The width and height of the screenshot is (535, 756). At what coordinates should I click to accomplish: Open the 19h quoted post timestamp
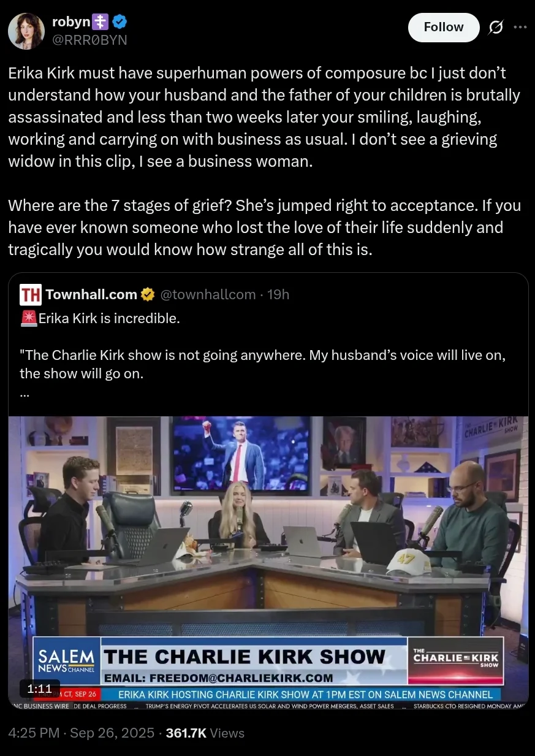pos(278,294)
